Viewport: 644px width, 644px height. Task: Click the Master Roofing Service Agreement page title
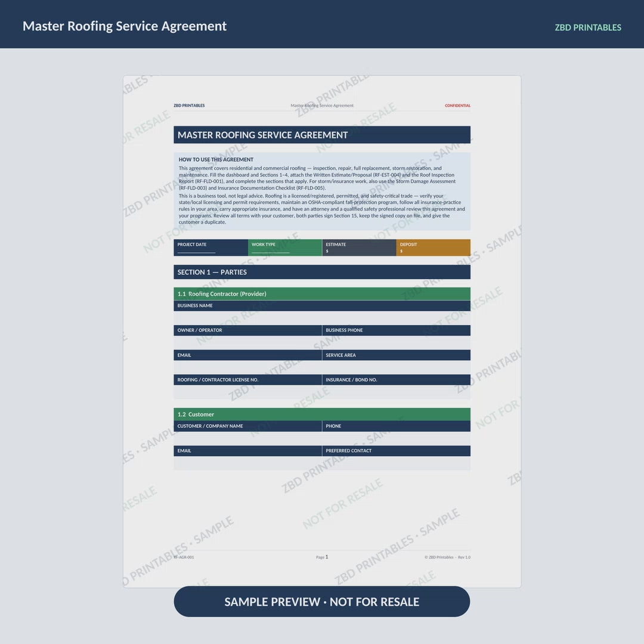(125, 26)
